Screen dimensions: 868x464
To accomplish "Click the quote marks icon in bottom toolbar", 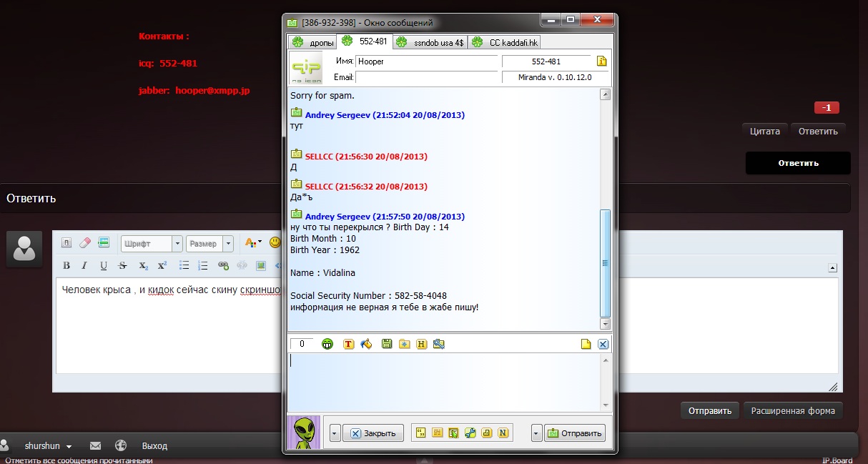I will (421, 433).
